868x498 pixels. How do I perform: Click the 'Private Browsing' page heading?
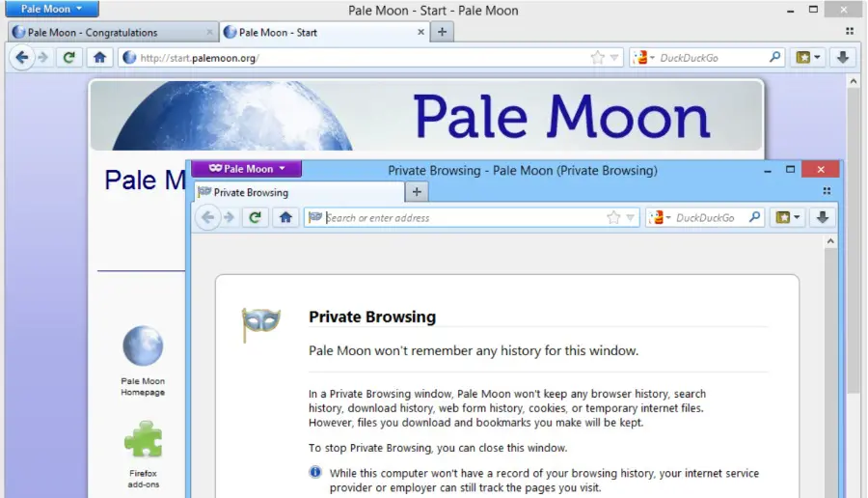point(372,317)
